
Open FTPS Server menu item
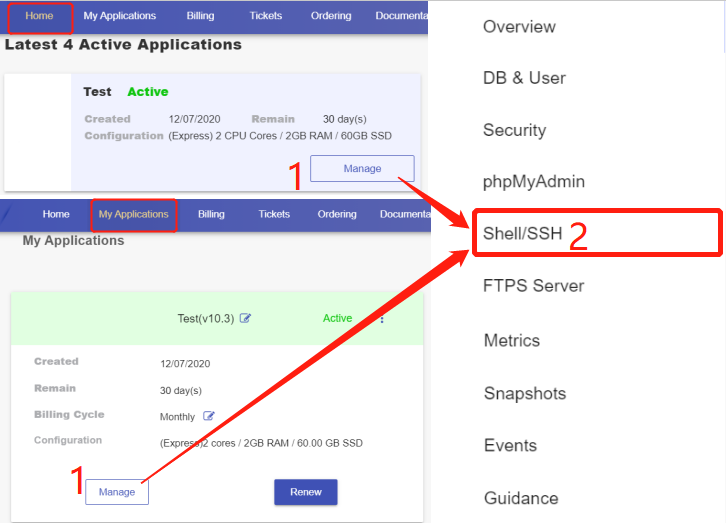pos(533,286)
